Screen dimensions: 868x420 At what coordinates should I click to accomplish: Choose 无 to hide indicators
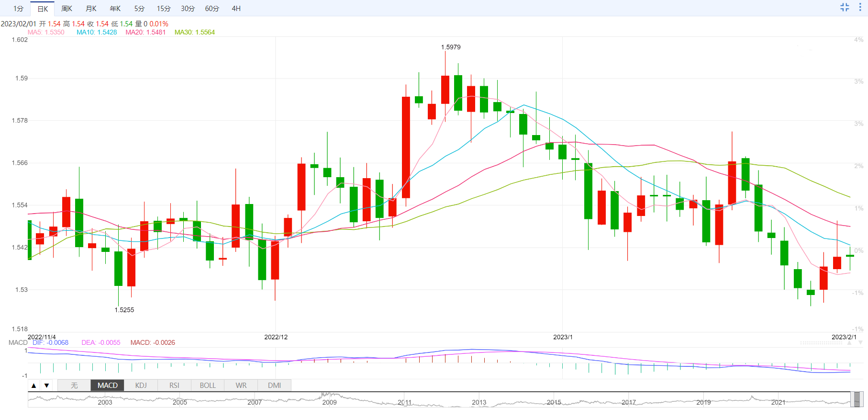[x=74, y=386]
